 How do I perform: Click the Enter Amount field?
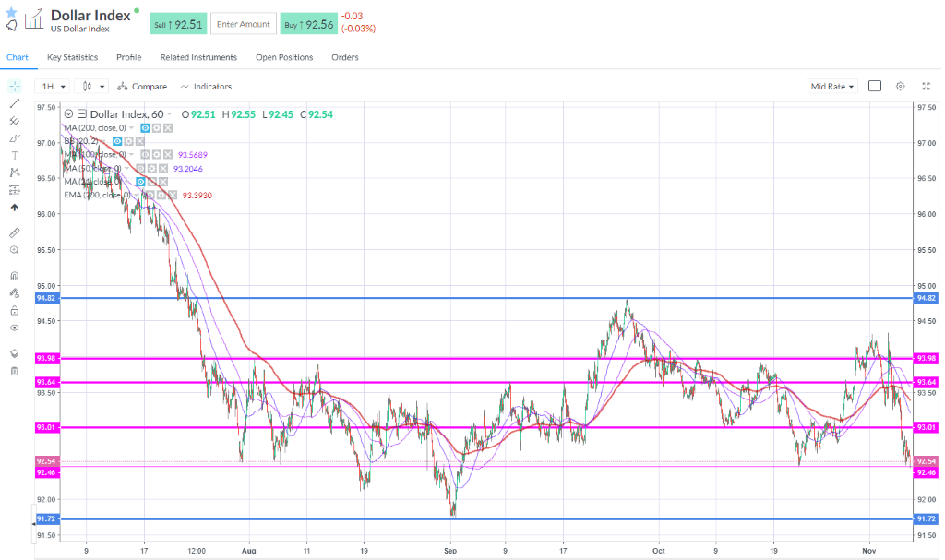pos(244,24)
